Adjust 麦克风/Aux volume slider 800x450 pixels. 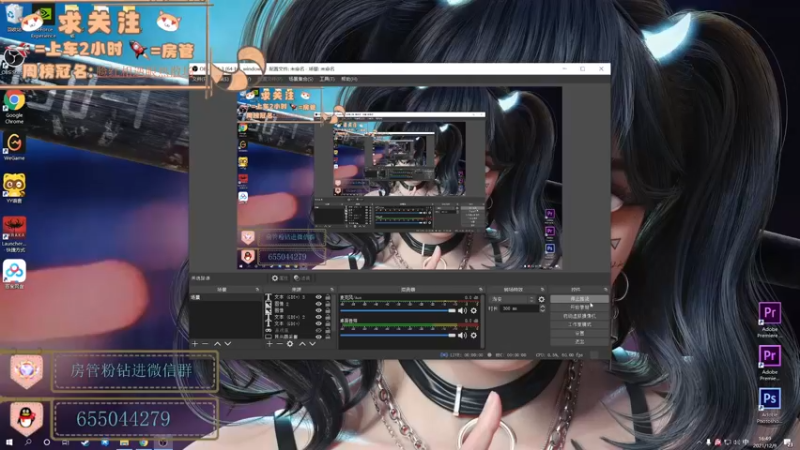coord(398,310)
